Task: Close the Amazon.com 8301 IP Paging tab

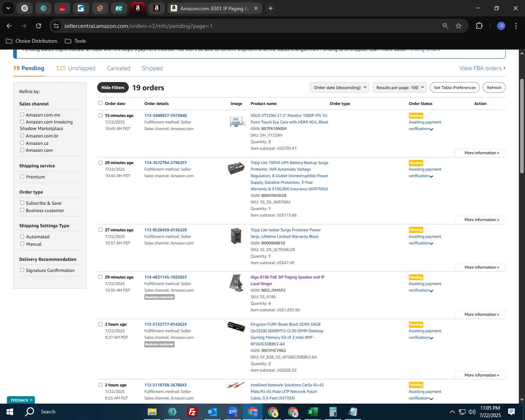Action: pos(256,8)
